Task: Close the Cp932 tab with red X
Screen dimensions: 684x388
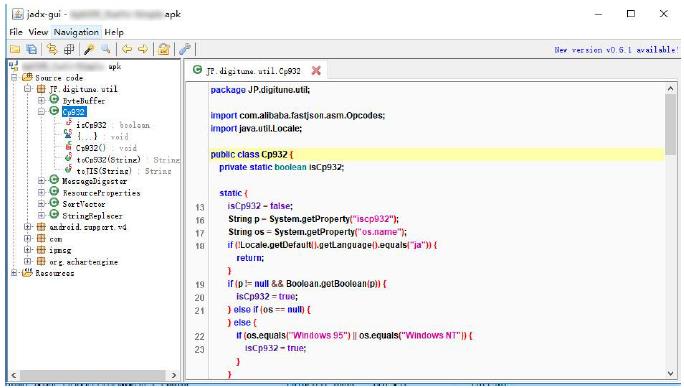Action: point(316,70)
